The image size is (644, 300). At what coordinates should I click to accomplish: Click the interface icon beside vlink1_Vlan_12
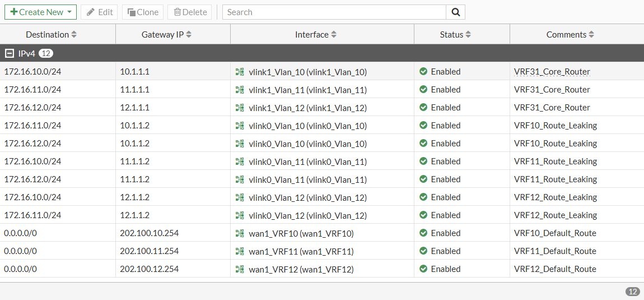tap(240, 108)
